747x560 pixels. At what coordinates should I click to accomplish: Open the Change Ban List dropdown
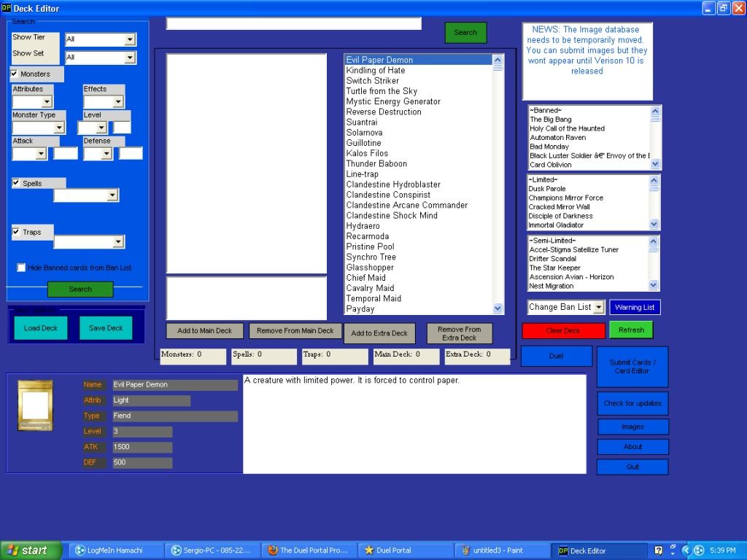click(x=599, y=308)
